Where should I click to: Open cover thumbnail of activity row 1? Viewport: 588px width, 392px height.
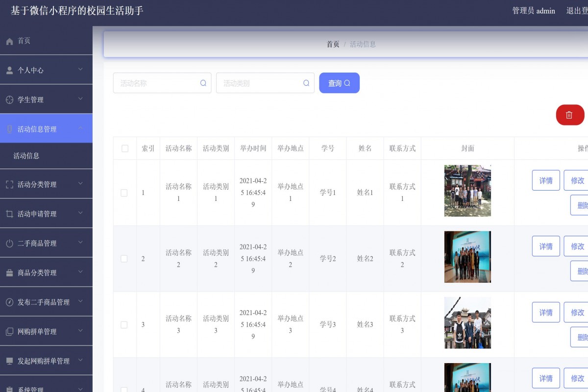[x=467, y=191]
